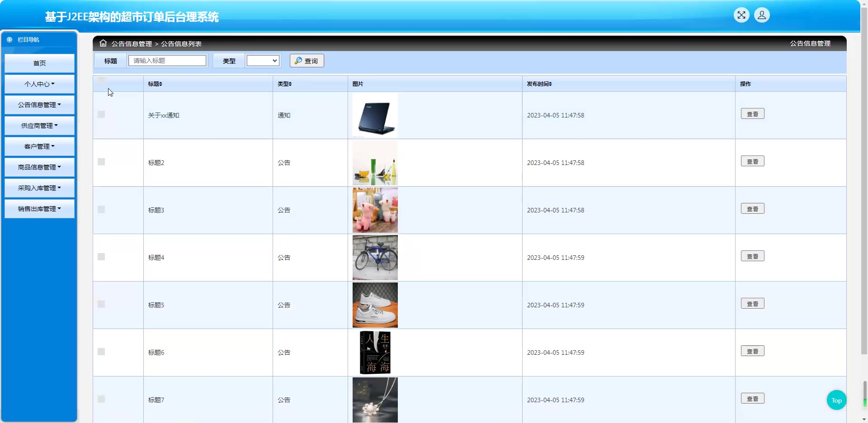This screenshot has height=423, width=868.
Task: Expand the 公告信息管理 sidebar menu
Action: tap(39, 105)
